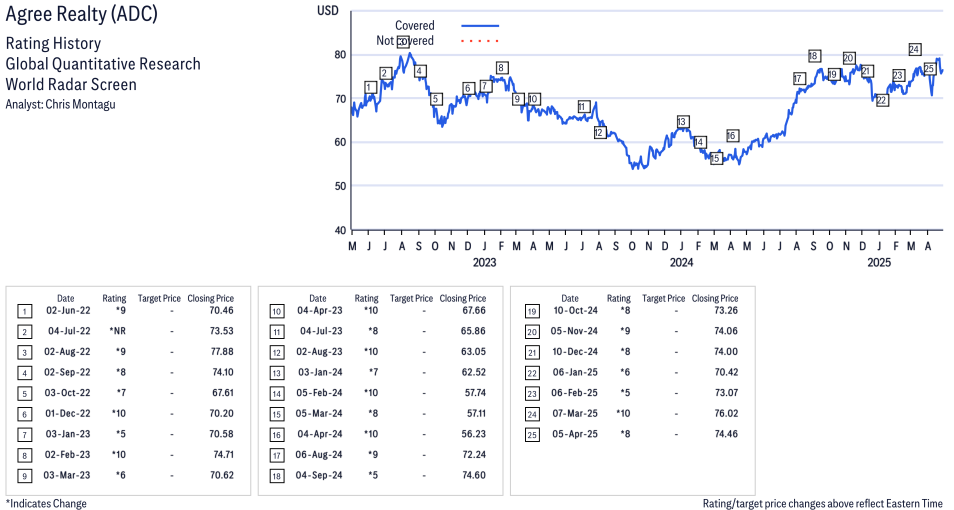Click the numbered box 3 in the 02-Aug-22 table row
This screenshot has height=510, width=954.
pyautogui.click(x=24, y=353)
